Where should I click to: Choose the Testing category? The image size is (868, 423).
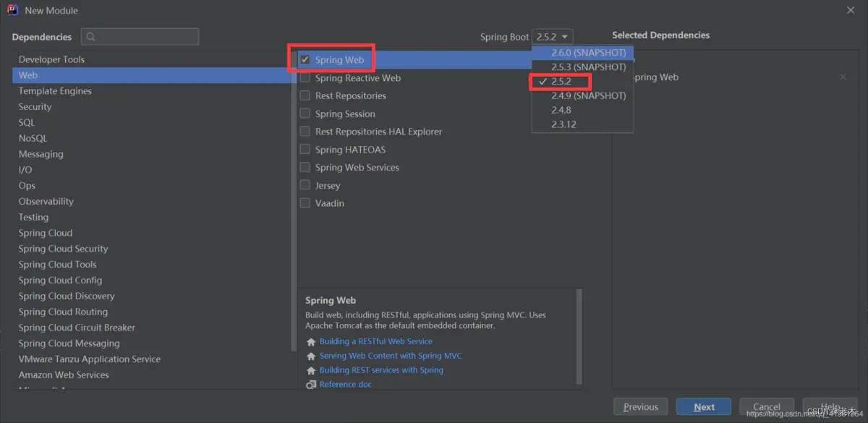tap(33, 217)
